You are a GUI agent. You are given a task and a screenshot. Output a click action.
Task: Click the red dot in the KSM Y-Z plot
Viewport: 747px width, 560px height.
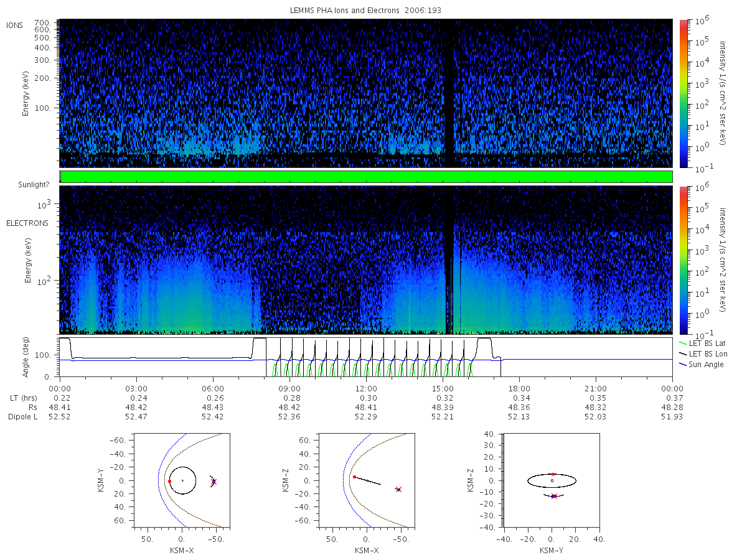coord(553,474)
